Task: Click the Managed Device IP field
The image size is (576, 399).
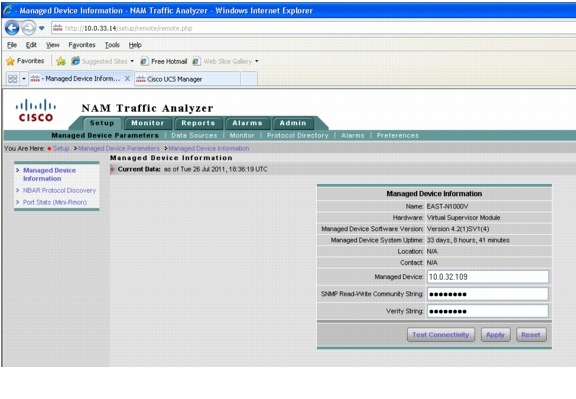Action: [487, 277]
